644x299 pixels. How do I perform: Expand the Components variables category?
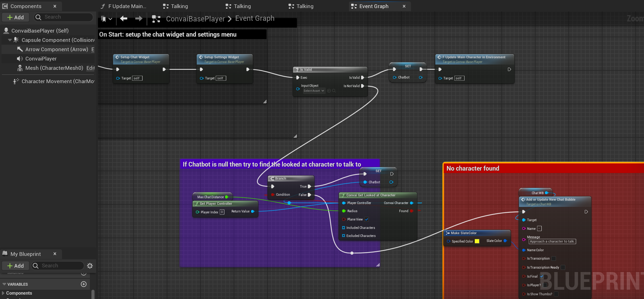coord(3,293)
